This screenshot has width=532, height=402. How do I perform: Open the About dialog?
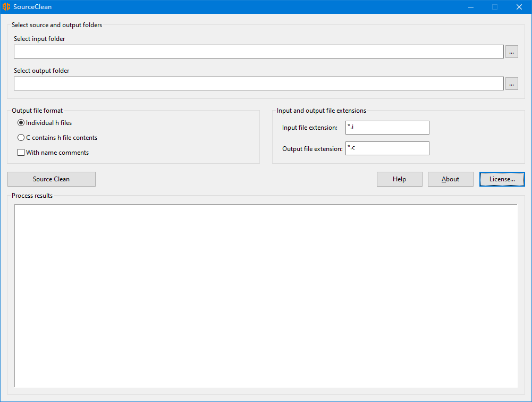450,179
